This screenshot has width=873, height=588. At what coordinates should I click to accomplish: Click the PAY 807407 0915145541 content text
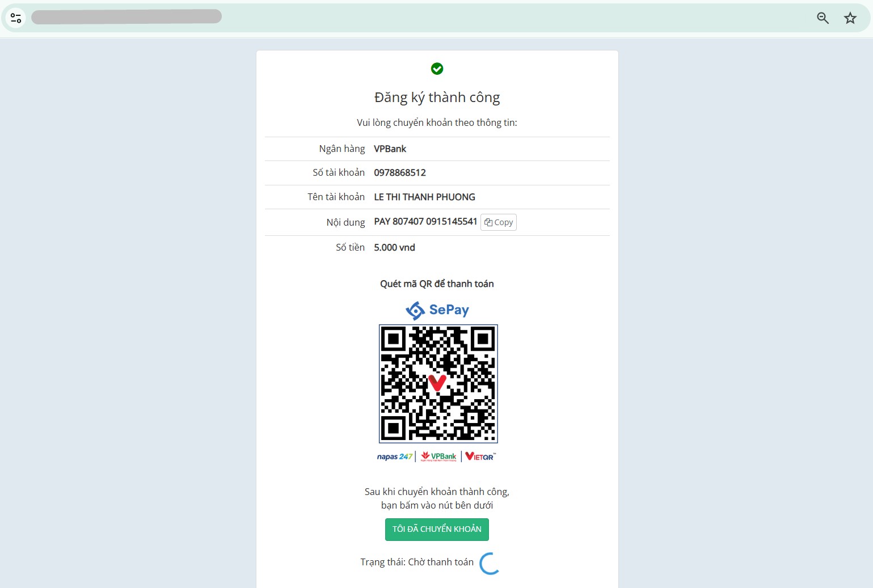(x=425, y=221)
